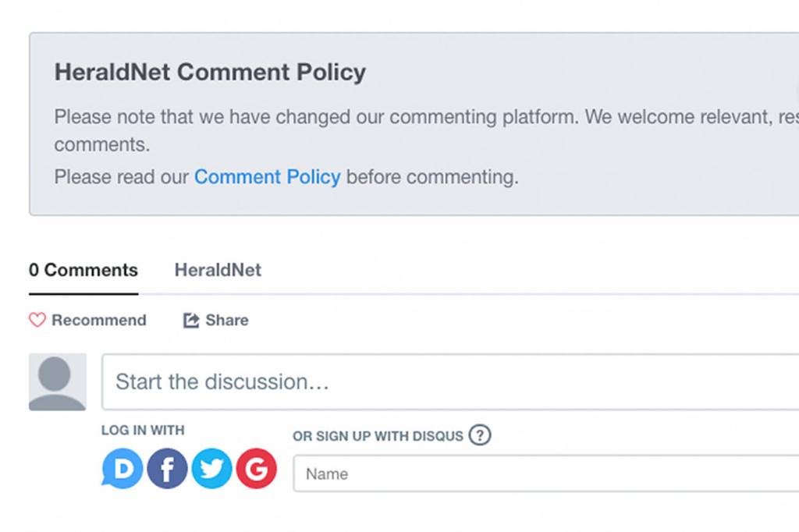Click the question mark help icon

click(480, 435)
